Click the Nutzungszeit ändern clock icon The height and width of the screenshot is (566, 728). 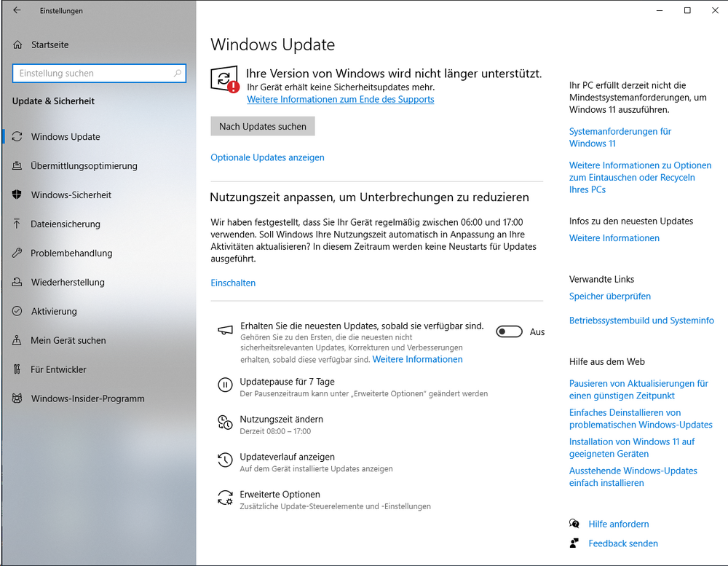pos(225,422)
